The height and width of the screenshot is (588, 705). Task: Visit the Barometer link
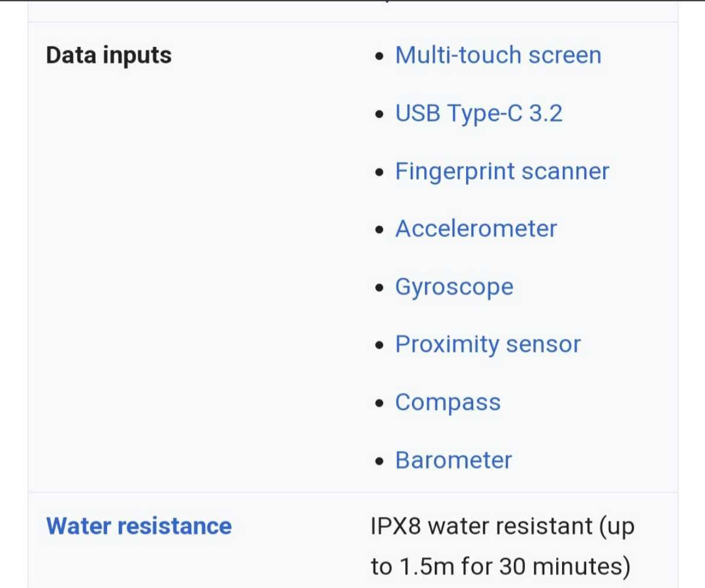pos(453,460)
